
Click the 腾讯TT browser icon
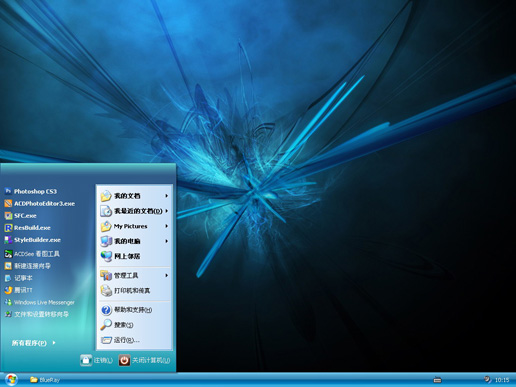click(x=8, y=290)
